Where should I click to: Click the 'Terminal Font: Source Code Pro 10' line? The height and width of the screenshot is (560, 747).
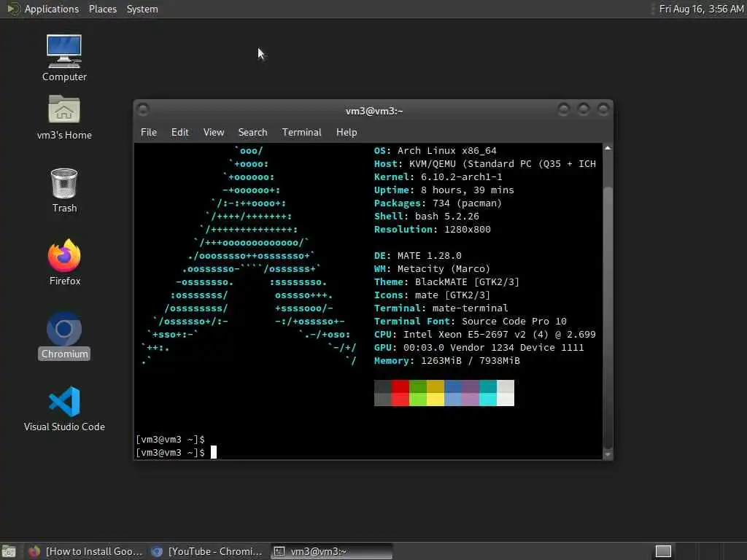click(471, 322)
